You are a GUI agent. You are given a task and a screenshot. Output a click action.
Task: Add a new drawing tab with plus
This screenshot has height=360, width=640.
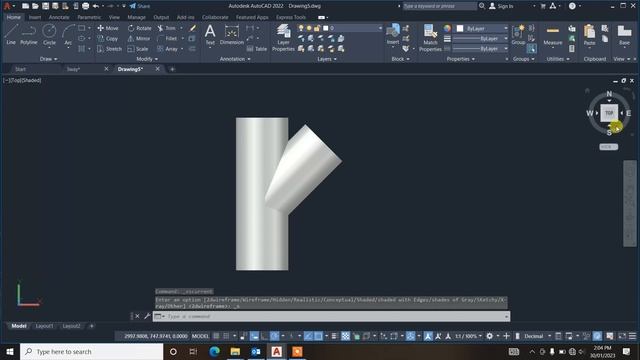[172, 69]
